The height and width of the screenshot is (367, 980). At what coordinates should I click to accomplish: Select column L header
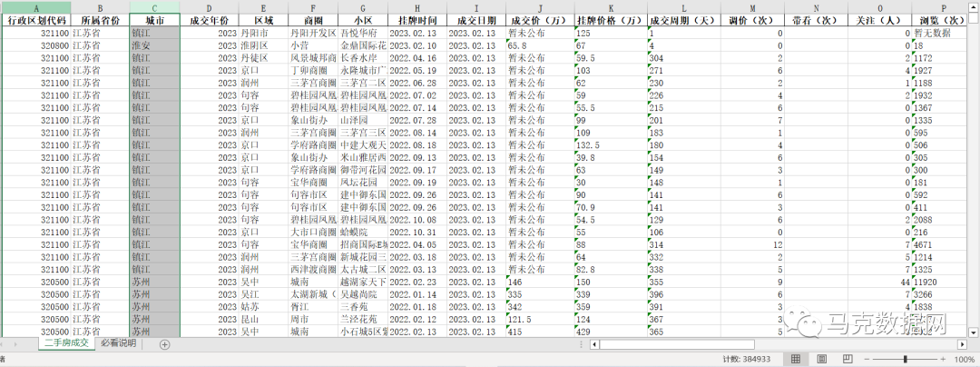click(684, 7)
